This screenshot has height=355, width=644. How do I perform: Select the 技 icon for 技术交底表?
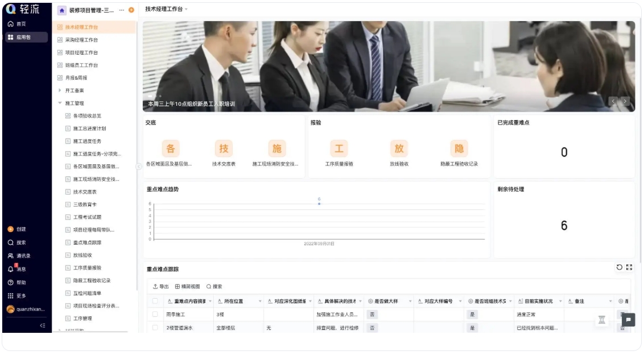[x=225, y=148]
